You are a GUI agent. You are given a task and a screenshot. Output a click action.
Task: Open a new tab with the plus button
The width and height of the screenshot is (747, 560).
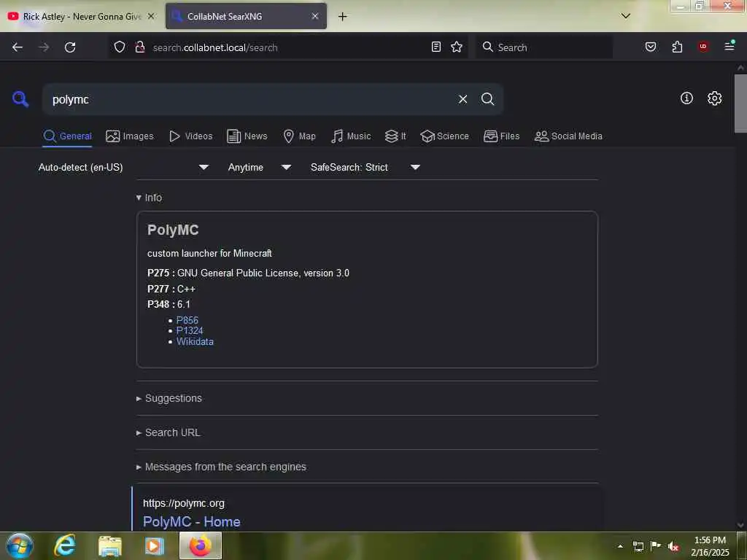[343, 17]
